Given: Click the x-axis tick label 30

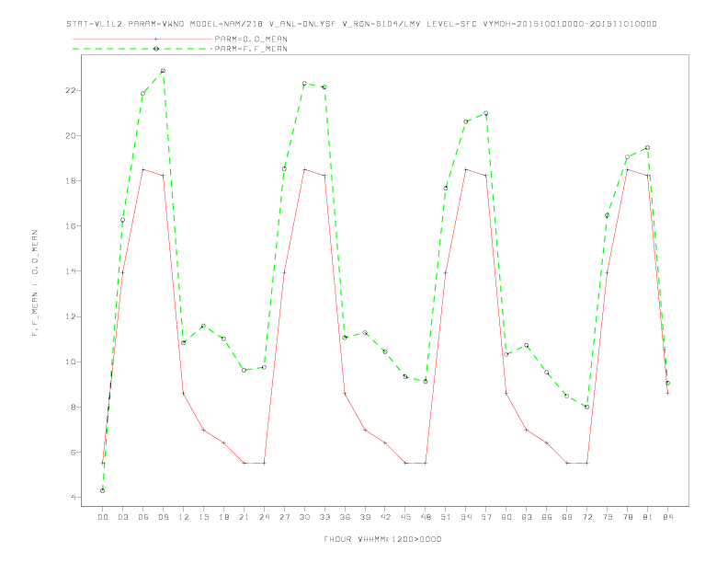Looking at the screenshot, I should click(304, 517).
